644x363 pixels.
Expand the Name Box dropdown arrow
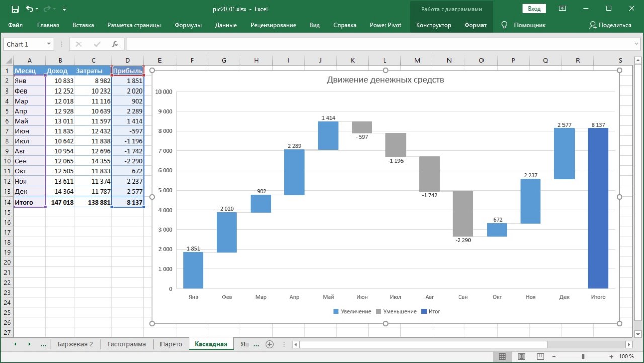pyautogui.click(x=48, y=44)
